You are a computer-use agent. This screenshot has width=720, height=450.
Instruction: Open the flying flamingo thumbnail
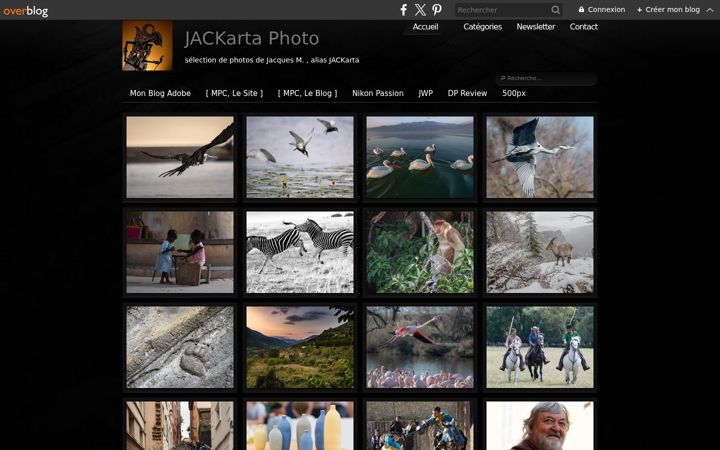tap(420, 347)
